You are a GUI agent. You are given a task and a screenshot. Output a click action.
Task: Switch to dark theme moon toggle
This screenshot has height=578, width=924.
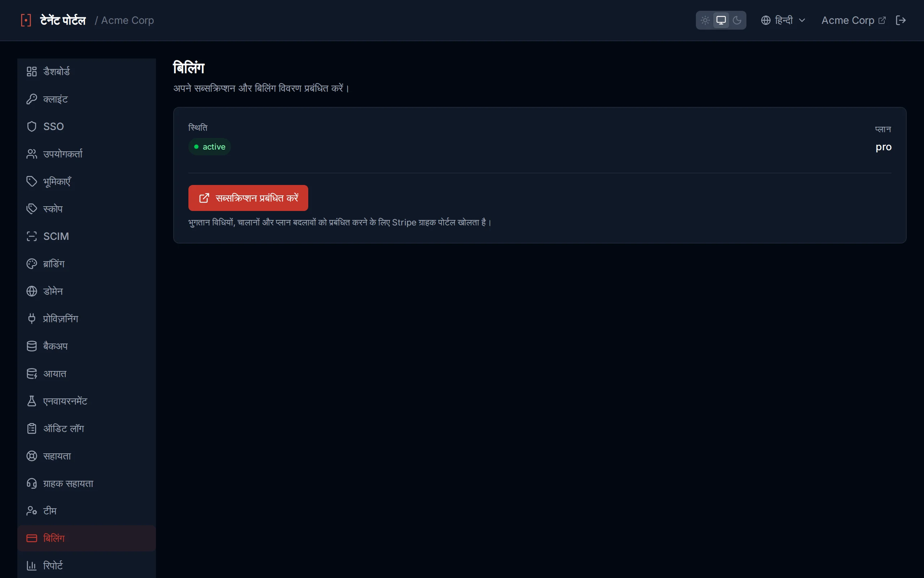tap(737, 20)
